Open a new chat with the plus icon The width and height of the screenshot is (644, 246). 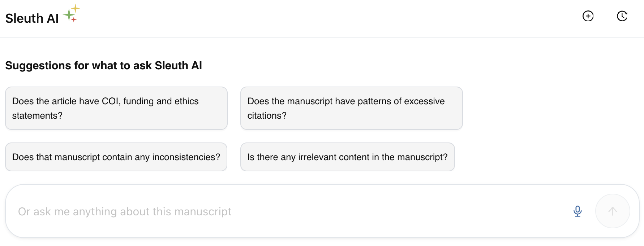(588, 16)
